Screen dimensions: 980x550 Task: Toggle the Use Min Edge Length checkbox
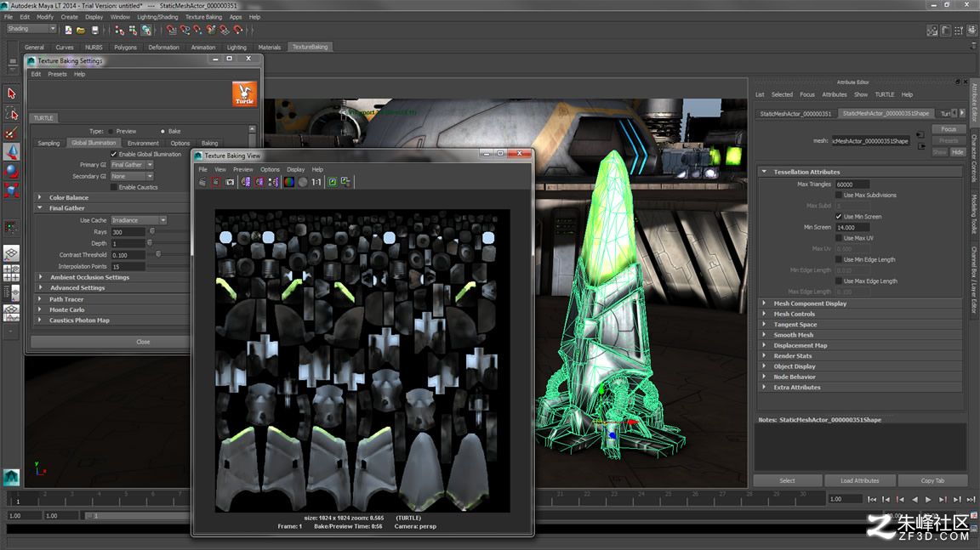[x=839, y=260]
